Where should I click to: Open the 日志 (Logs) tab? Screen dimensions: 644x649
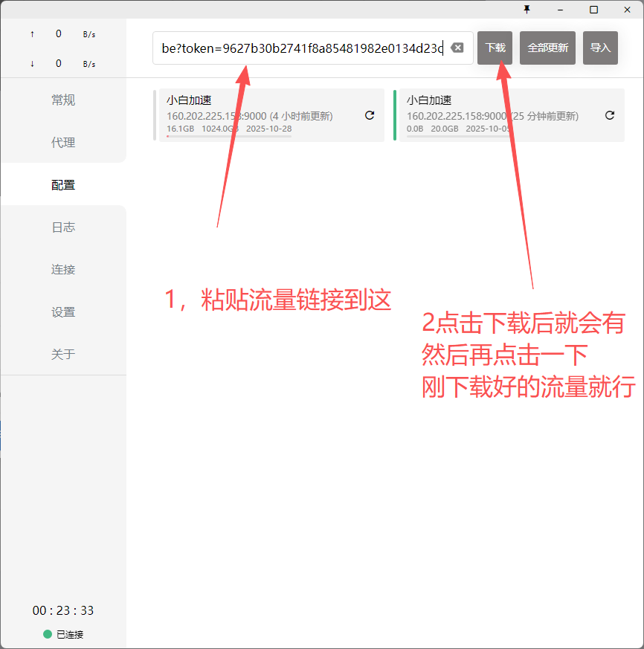(x=63, y=227)
